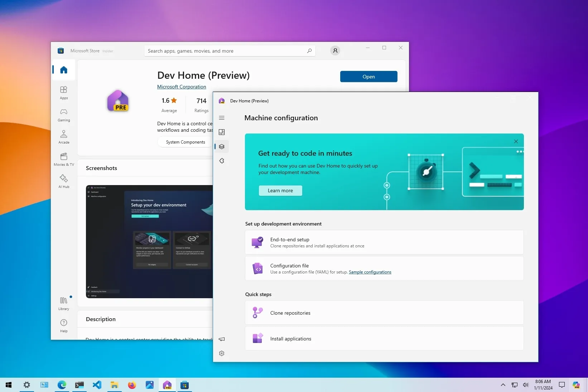Collapse the Dev Home navigation with hamburger icon
The width and height of the screenshot is (588, 392).
(x=222, y=118)
